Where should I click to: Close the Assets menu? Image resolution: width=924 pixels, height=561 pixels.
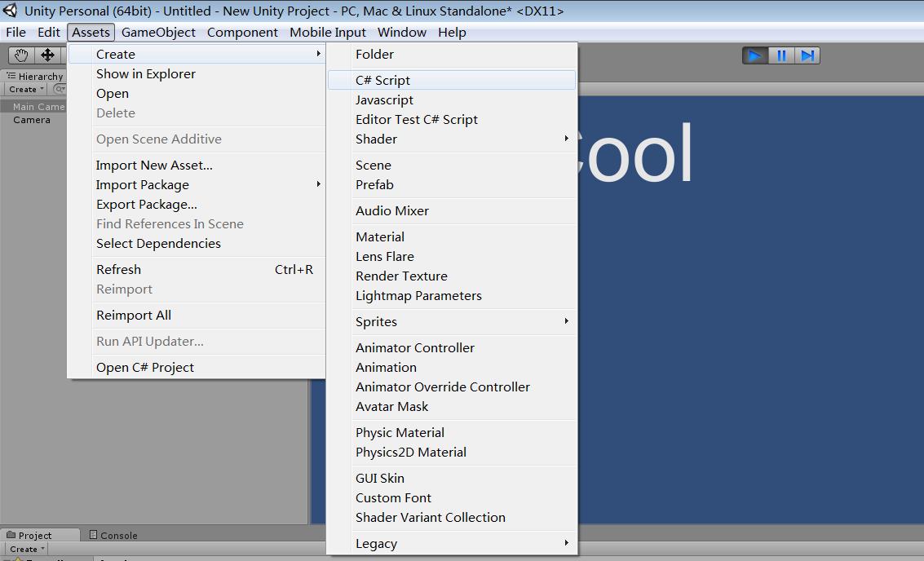coord(91,33)
